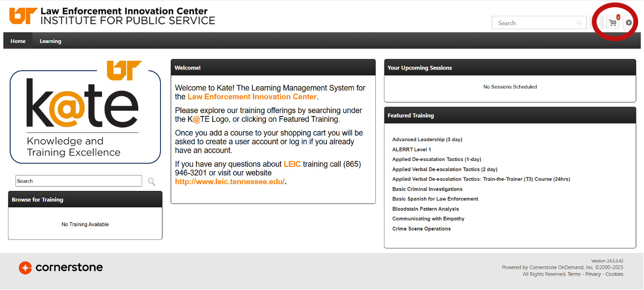Select the ALERRT Level 1 training
This screenshot has height=290, width=644.
[x=411, y=149]
